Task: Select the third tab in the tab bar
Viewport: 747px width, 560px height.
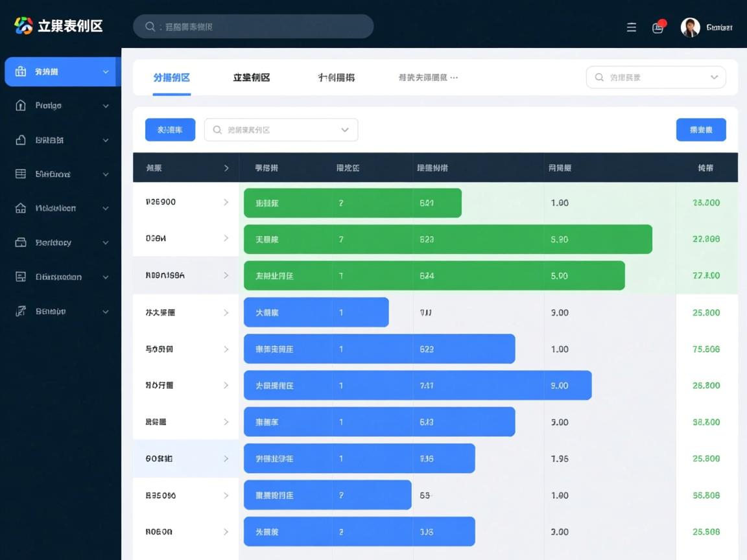Action: point(336,78)
